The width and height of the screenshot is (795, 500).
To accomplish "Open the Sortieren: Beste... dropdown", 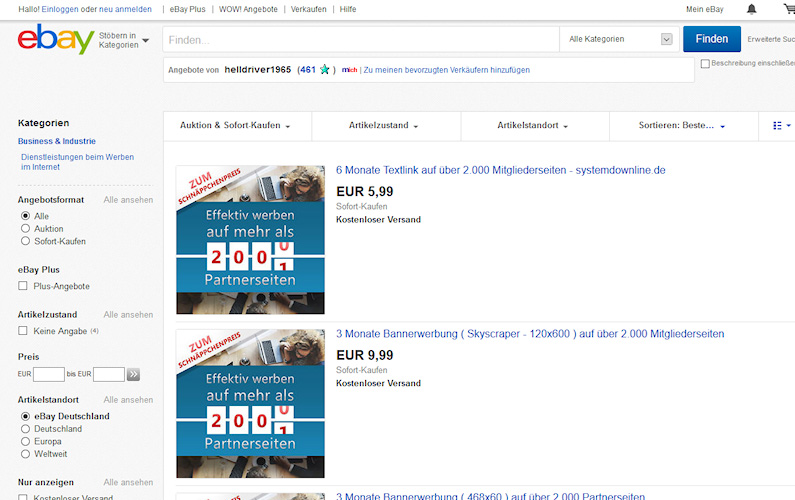I will click(x=681, y=125).
